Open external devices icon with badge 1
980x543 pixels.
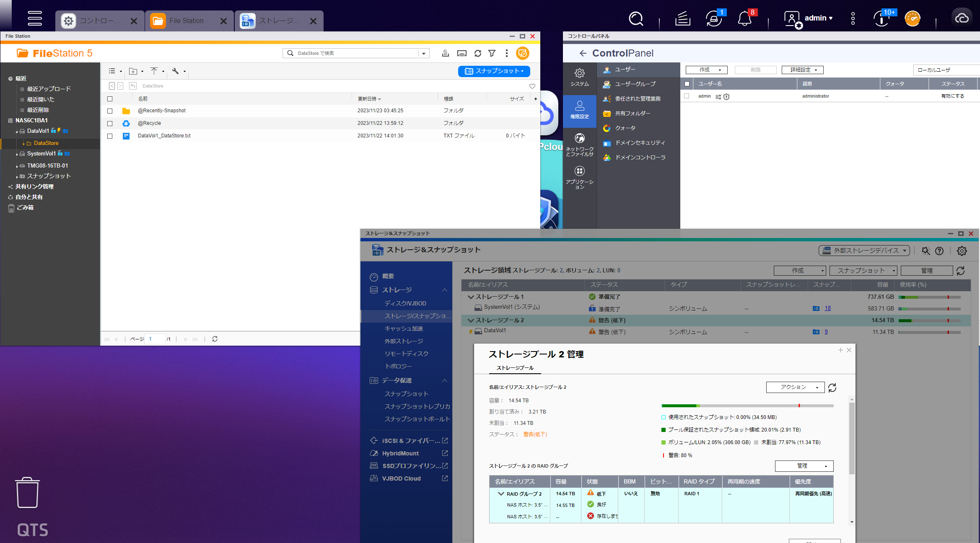[x=714, y=18]
